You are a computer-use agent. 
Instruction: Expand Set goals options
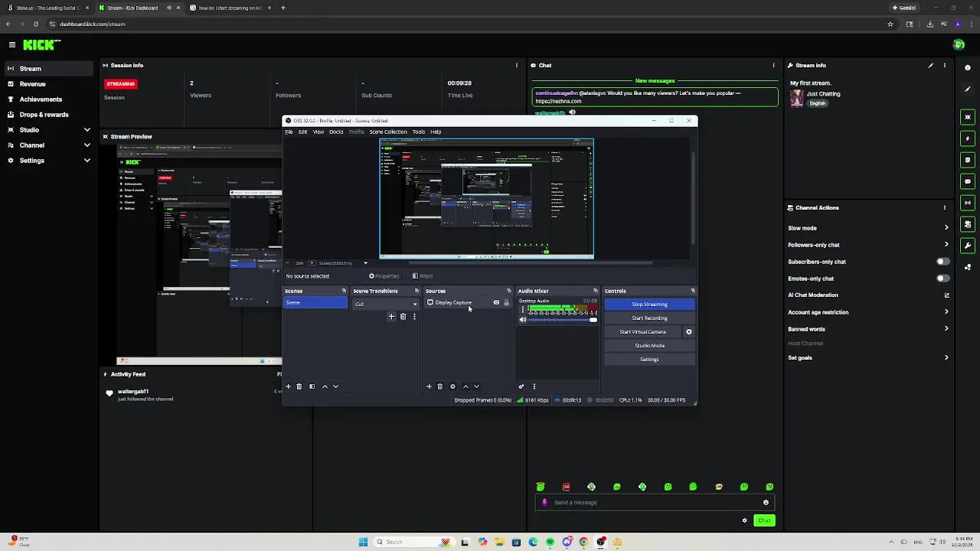[946, 358]
